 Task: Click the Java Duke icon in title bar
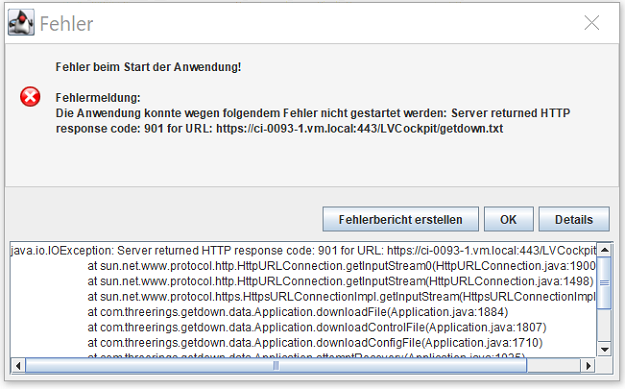(21, 23)
